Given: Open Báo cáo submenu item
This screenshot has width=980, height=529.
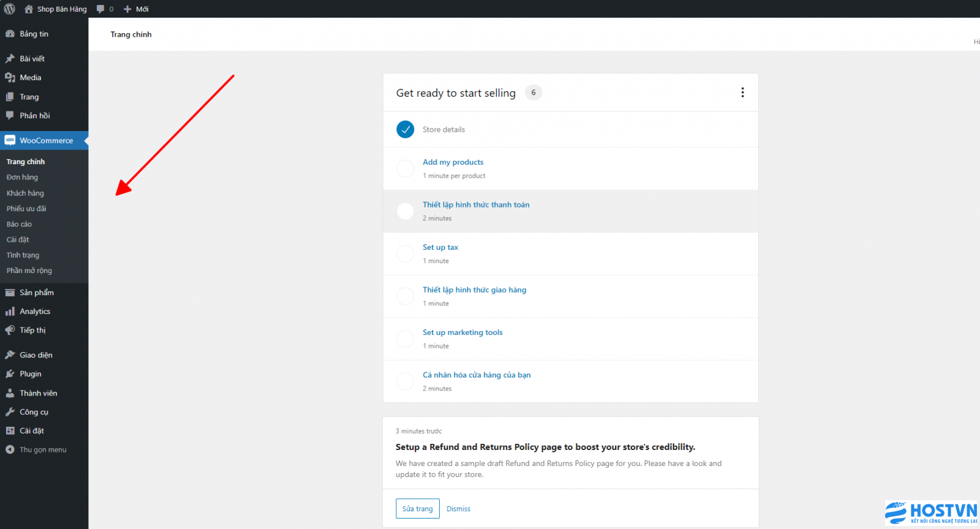Looking at the screenshot, I should [x=19, y=224].
